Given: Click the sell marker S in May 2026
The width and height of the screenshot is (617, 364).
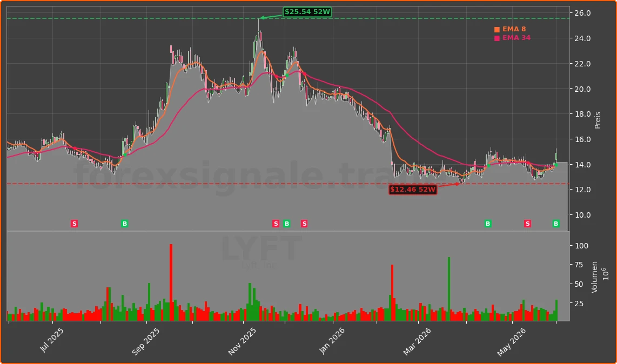Looking at the screenshot, I should tap(528, 224).
